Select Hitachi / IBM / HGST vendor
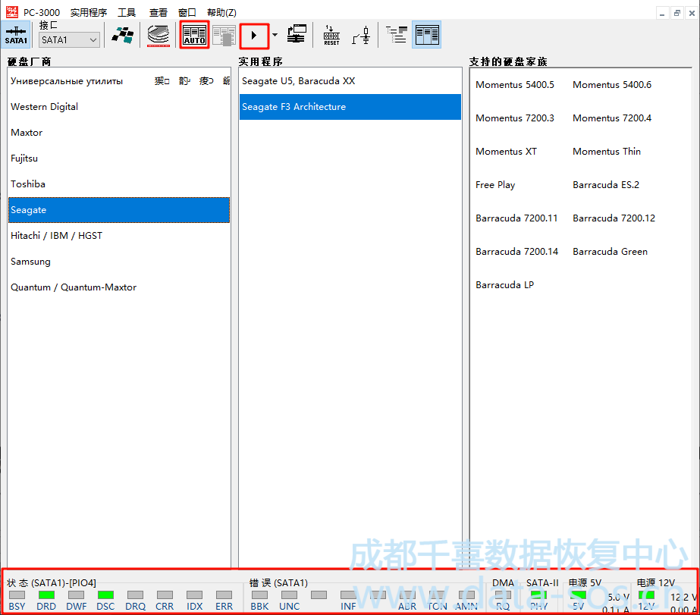The height and width of the screenshot is (615, 700). 56,236
